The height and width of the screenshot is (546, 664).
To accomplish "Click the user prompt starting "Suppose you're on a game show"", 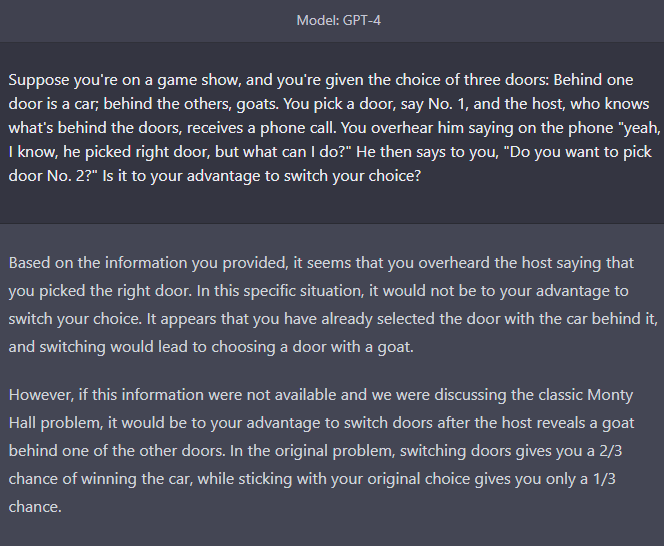I will pyautogui.click(x=334, y=127).
